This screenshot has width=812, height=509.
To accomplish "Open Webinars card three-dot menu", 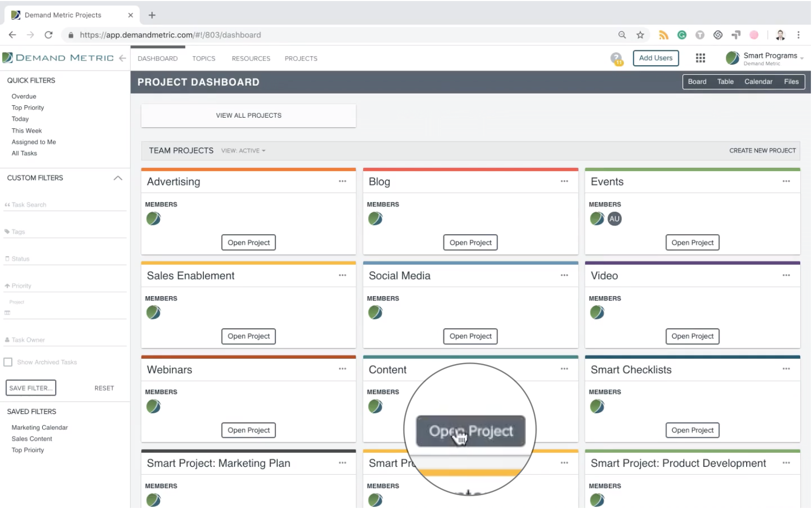I will point(342,369).
